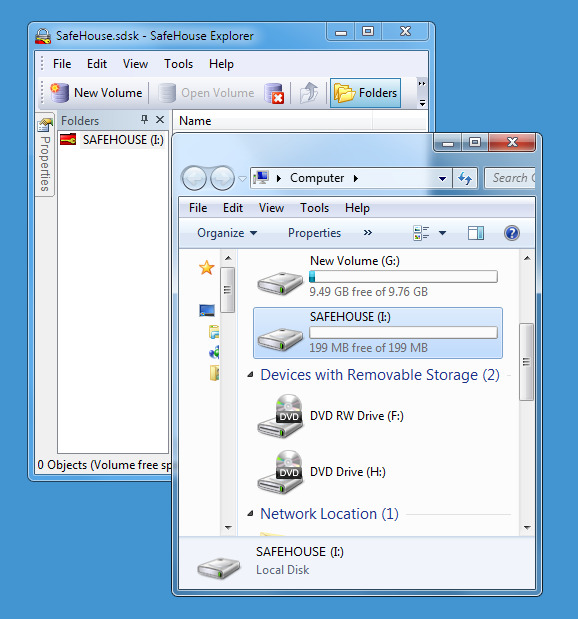The width and height of the screenshot is (578, 619).
Task: Click Properties in the command bar
Action: click(x=314, y=233)
